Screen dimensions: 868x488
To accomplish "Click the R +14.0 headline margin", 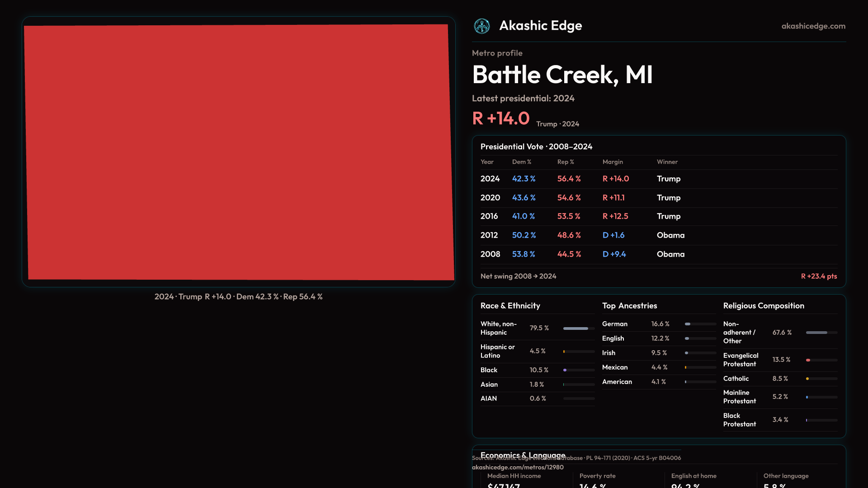I will point(500,118).
